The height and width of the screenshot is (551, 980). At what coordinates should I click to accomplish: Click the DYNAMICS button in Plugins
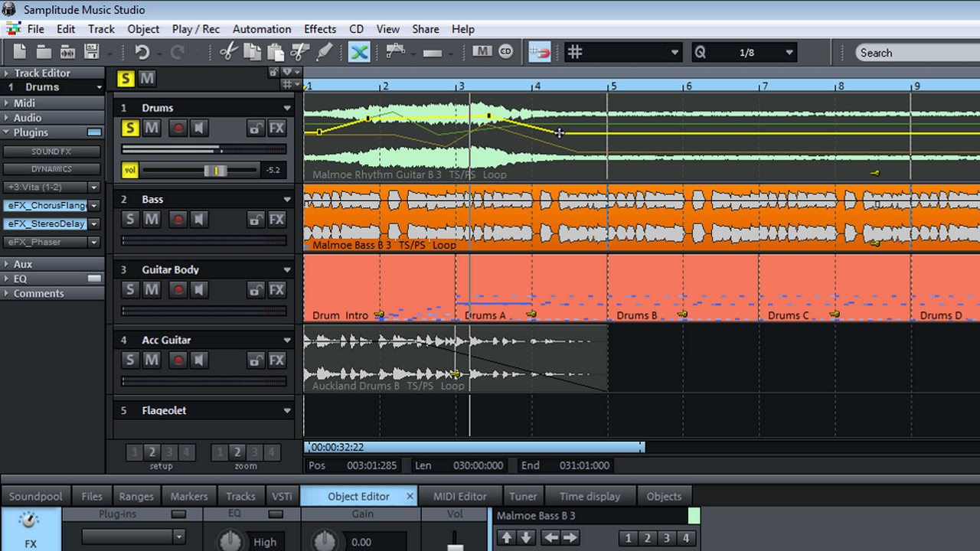pyautogui.click(x=52, y=169)
